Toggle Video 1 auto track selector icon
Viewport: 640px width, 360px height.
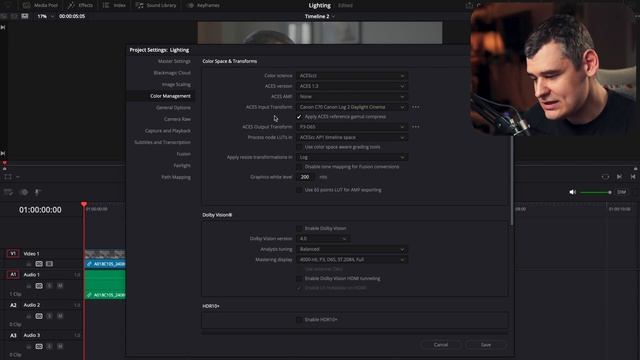[x=39, y=264]
